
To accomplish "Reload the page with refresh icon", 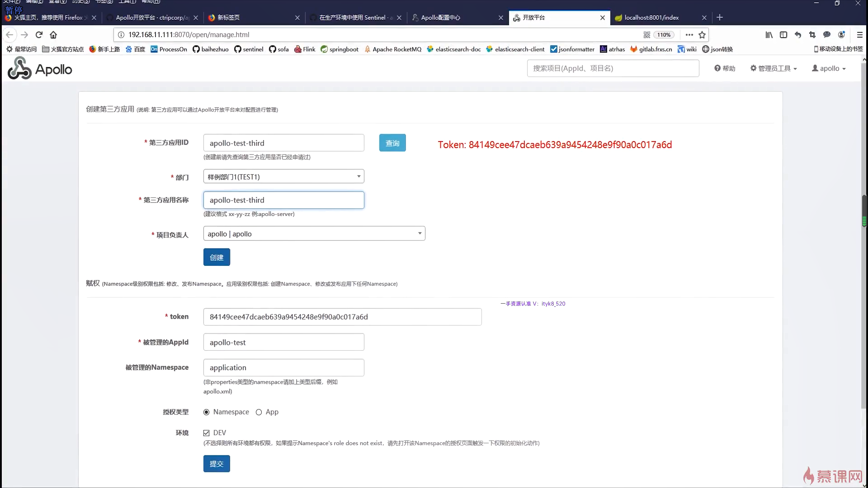I will [x=39, y=35].
